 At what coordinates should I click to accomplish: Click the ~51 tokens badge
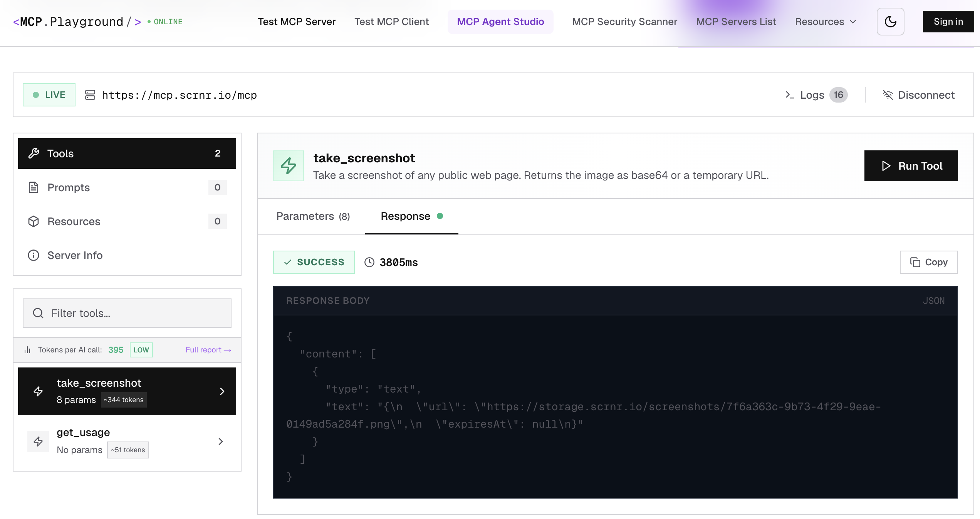point(128,450)
